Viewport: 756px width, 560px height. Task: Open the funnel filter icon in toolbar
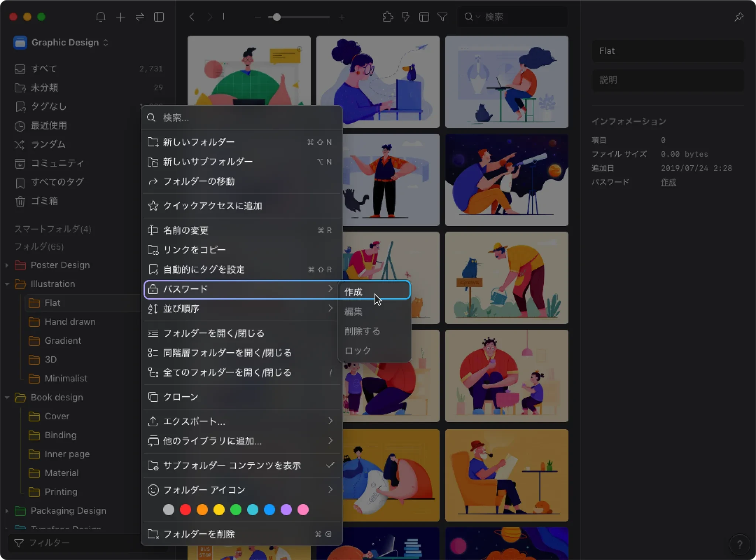click(442, 17)
